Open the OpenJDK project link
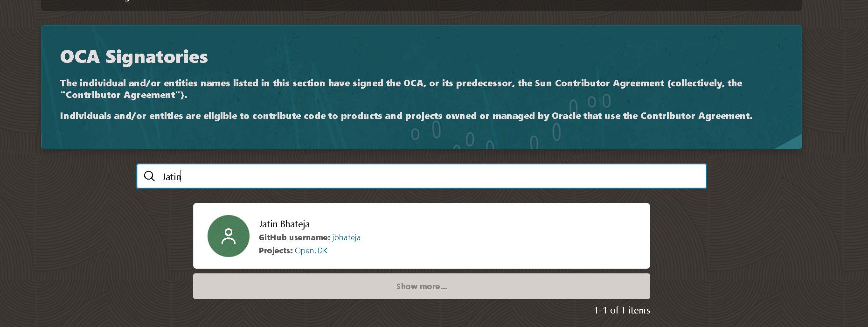 coord(311,250)
